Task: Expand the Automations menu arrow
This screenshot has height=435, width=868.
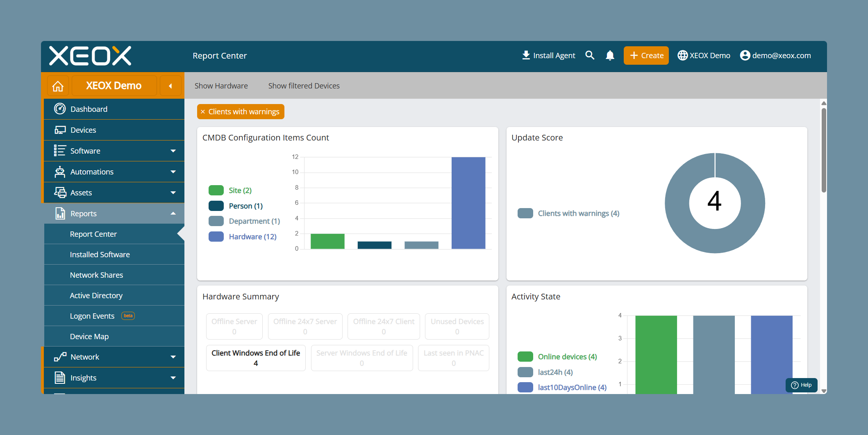Action: click(173, 172)
